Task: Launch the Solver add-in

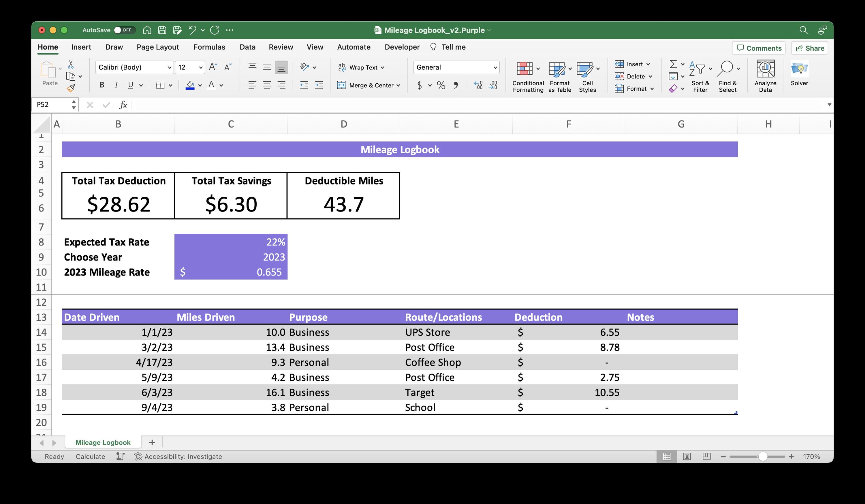Action: pyautogui.click(x=799, y=73)
